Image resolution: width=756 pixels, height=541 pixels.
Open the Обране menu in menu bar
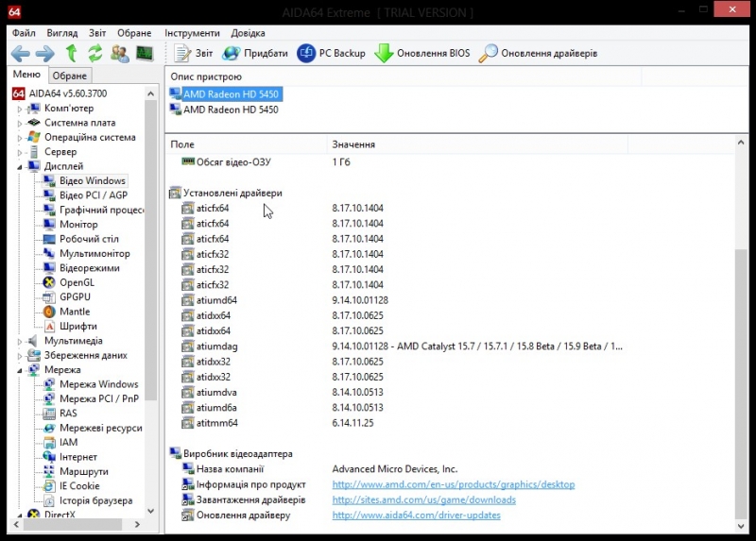(x=134, y=33)
